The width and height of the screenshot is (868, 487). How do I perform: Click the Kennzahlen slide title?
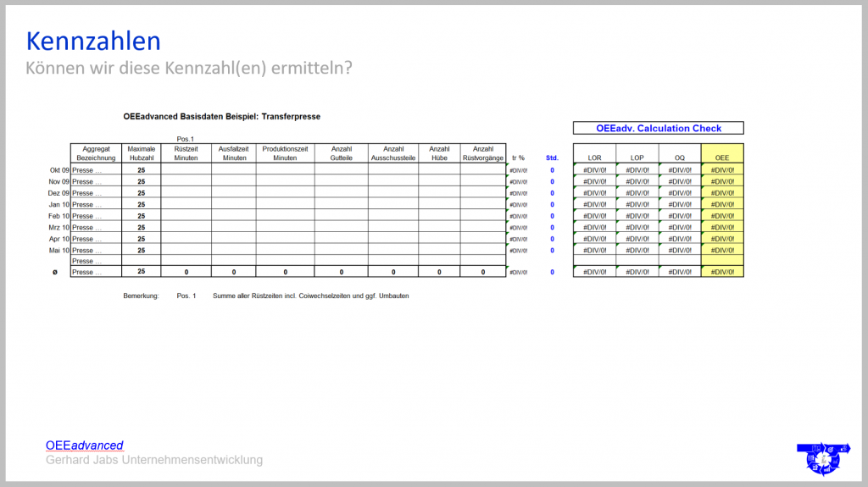(93, 41)
